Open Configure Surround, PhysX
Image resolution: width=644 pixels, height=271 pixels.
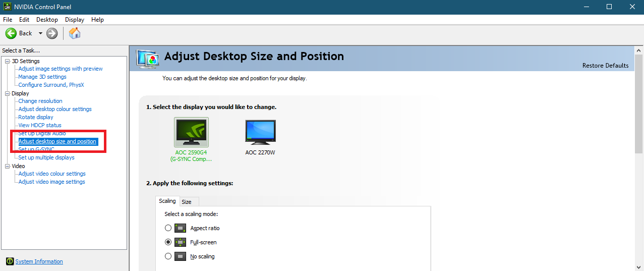click(x=51, y=85)
